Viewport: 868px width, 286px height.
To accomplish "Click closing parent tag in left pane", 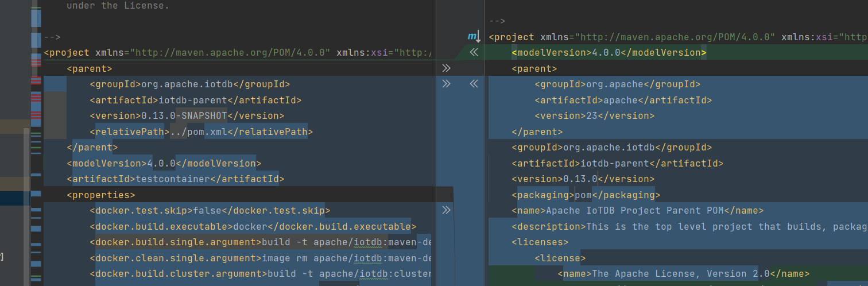I will pyautogui.click(x=92, y=147).
